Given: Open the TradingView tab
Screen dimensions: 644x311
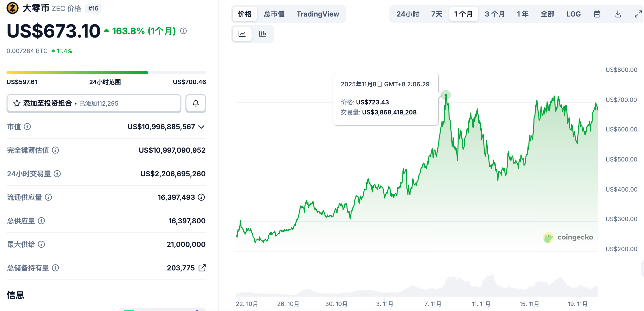Looking at the screenshot, I should click(x=317, y=14).
